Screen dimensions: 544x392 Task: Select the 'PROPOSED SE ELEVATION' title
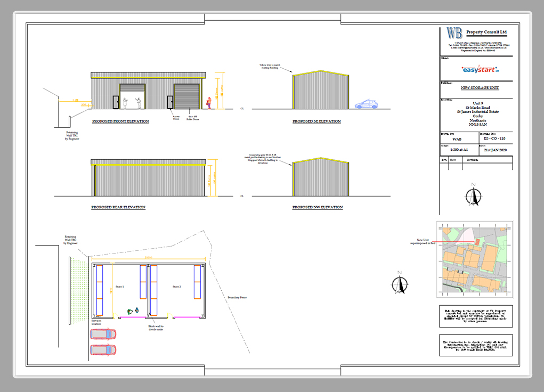(316, 121)
